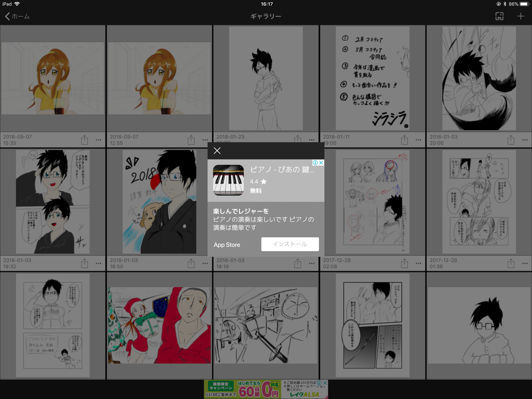Open more options for 2018-01-03 18:50 artwork
The height and width of the screenshot is (399, 532).
tap(205, 263)
